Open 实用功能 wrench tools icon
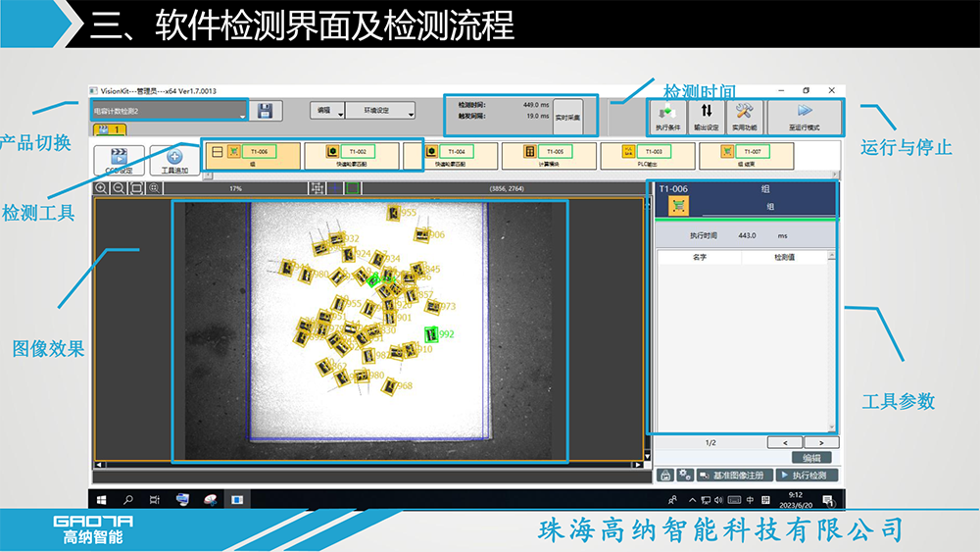Viewport: 980px width, 552px height. tap(745, 117)
